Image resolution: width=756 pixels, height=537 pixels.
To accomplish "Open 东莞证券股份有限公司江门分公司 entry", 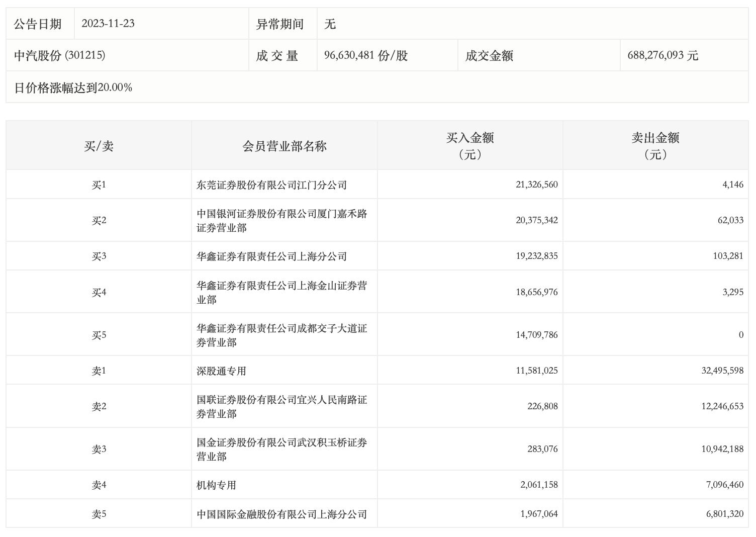I will tap(271, 185).
